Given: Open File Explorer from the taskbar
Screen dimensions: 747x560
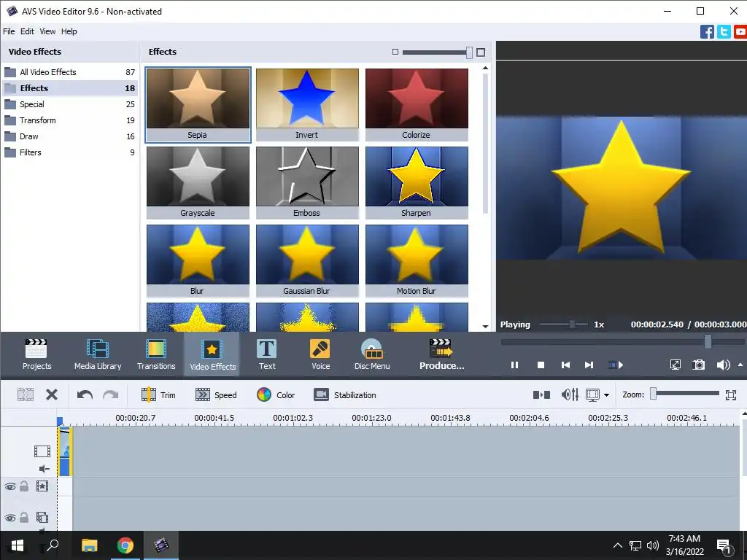Looking at the screenshot, I should pos(89,545).
